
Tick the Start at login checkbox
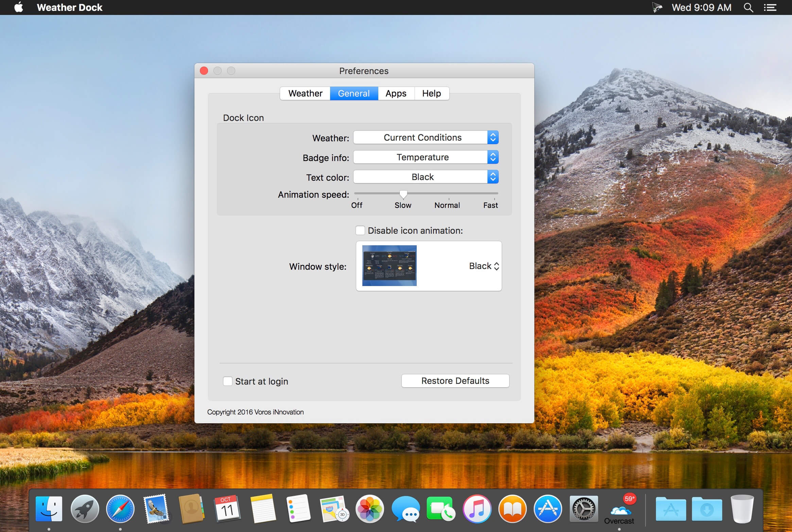227,381
